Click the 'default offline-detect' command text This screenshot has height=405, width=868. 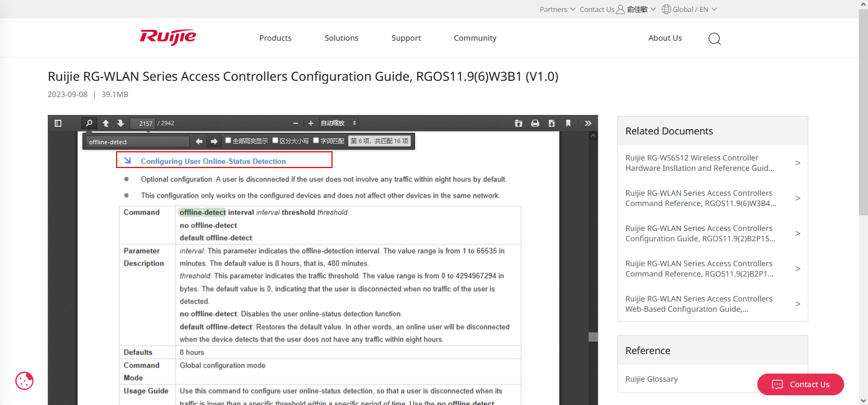(216, 238)
